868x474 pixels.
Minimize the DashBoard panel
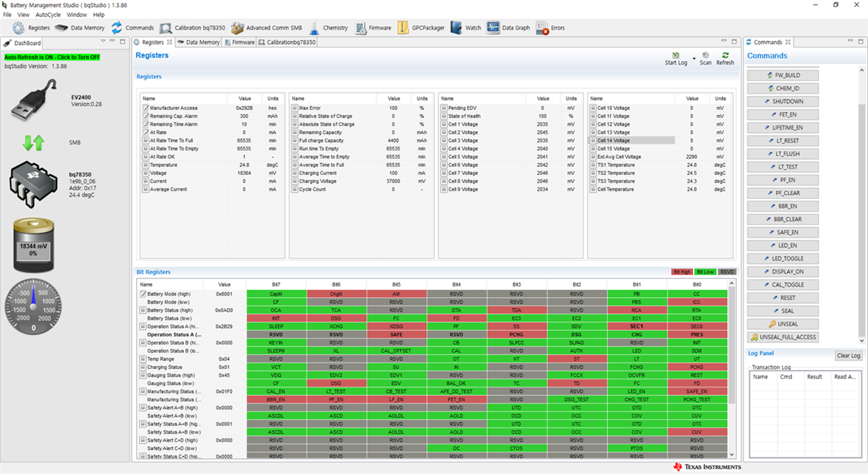pyautogui.click(x=112, y=42)
